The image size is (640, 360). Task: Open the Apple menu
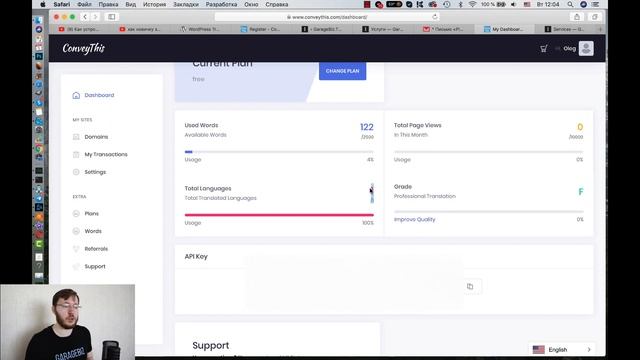pyautogui.click(x=42, y=4)
